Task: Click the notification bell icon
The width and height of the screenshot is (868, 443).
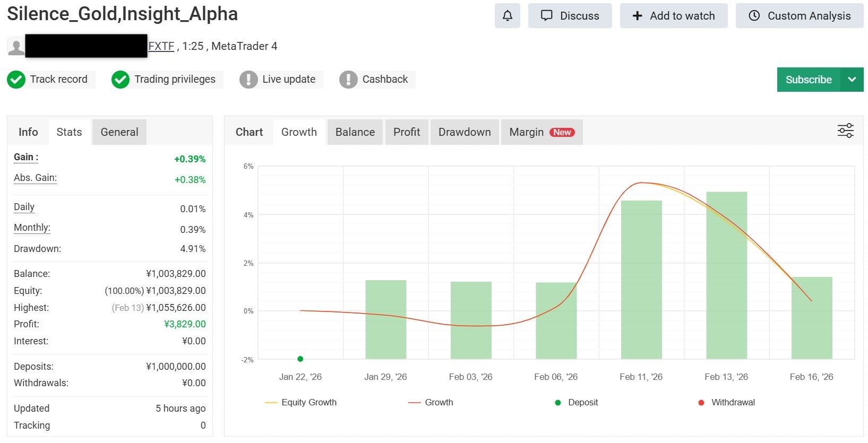Action: click(x=507, y=16)
